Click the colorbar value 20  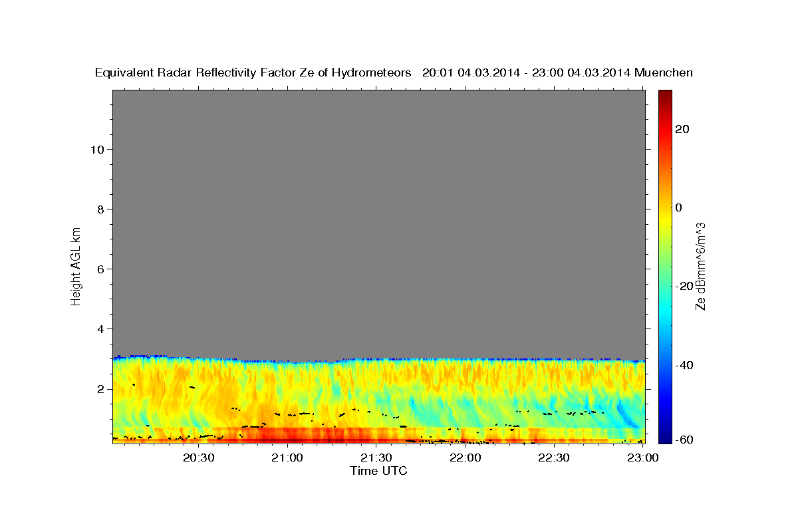(682, 129)
